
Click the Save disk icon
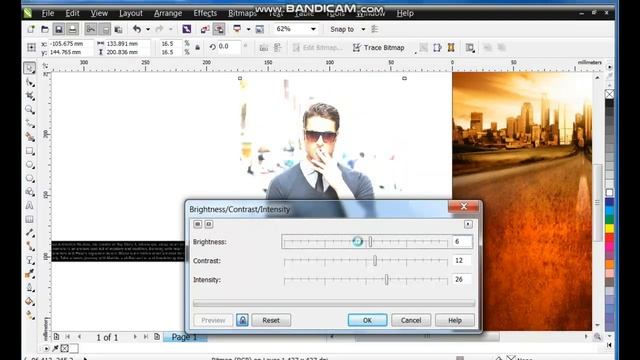59,29
